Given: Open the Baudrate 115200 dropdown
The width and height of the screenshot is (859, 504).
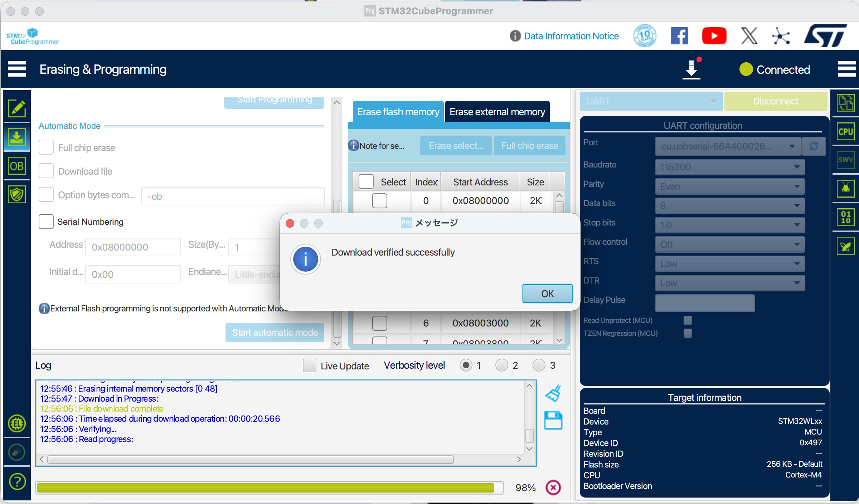Looking at the screenshot, I should click(729, 167).
